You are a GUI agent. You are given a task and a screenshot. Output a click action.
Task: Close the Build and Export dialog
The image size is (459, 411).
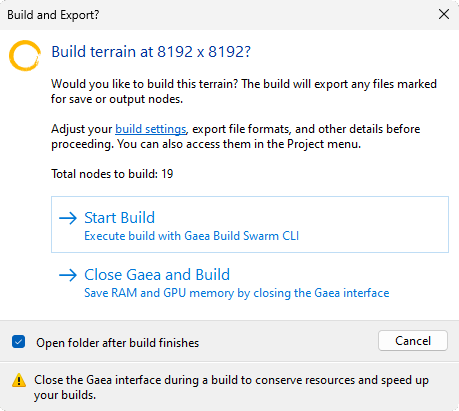(444, 14)
